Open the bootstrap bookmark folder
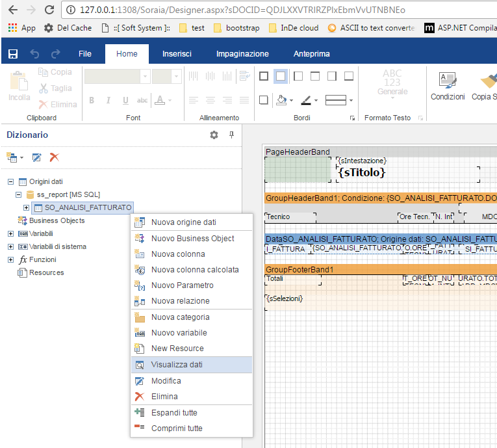 click(236, 28)
